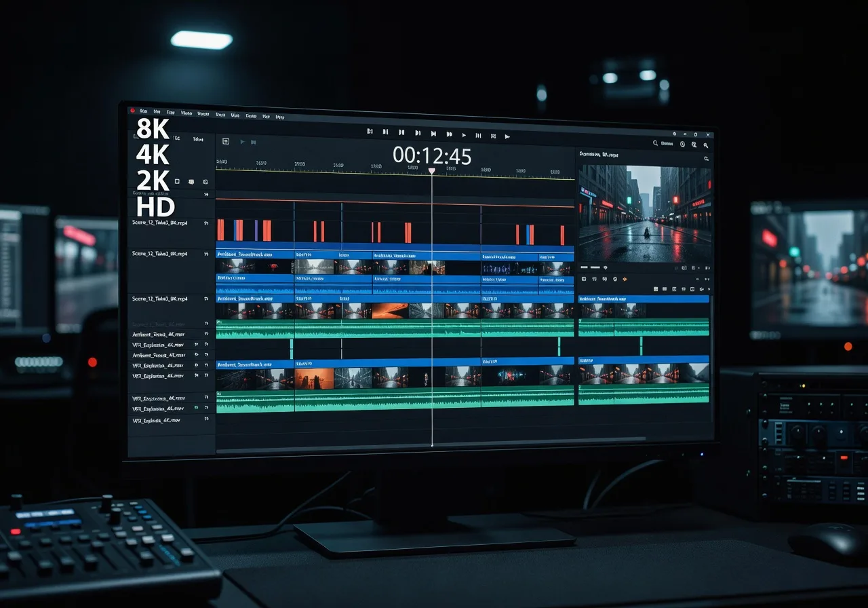Viewport: 868px width, 608px height.
Task: Click the loop playback icon in the transport bar
Action: pos(493,136)
